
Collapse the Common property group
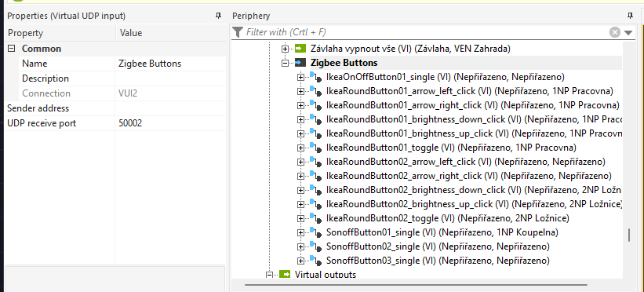point(12,49)
